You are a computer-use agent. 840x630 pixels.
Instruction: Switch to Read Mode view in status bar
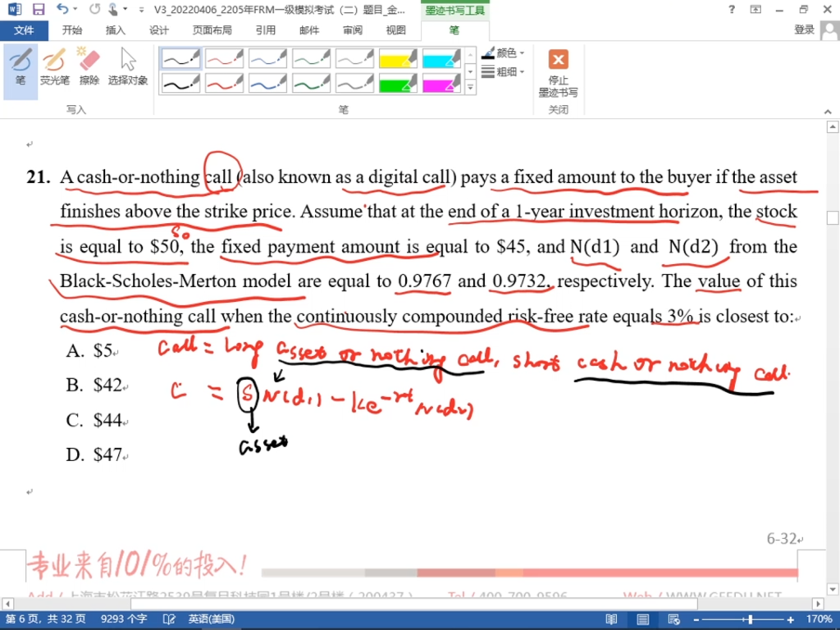611,619
